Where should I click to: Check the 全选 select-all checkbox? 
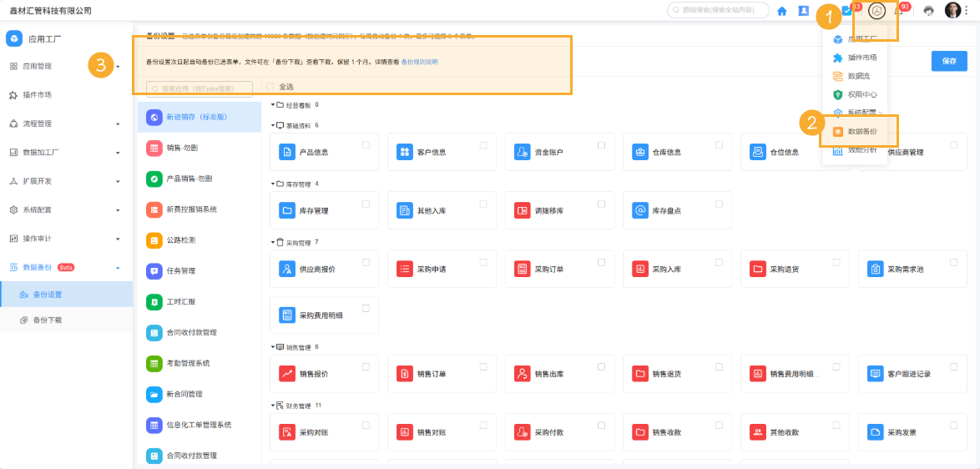(270, 86)
